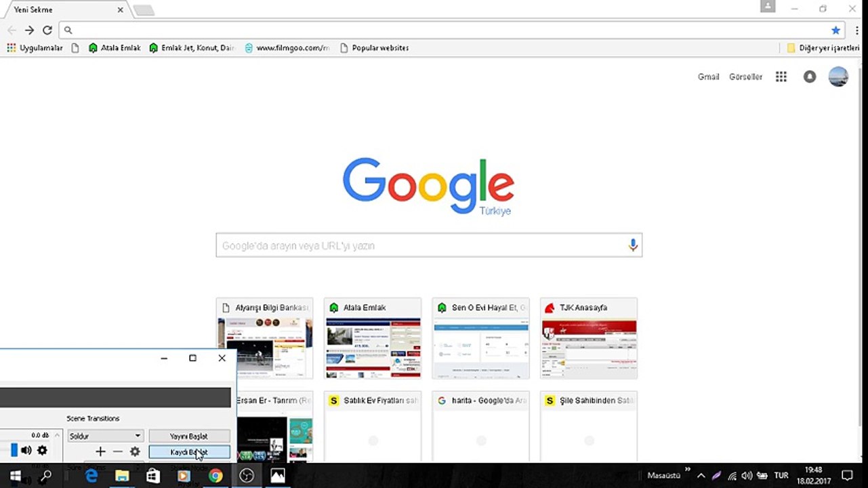Screen dimensions: 868x488
Task: Close the Yeni Sekme tab
Action: coord(121,10)
